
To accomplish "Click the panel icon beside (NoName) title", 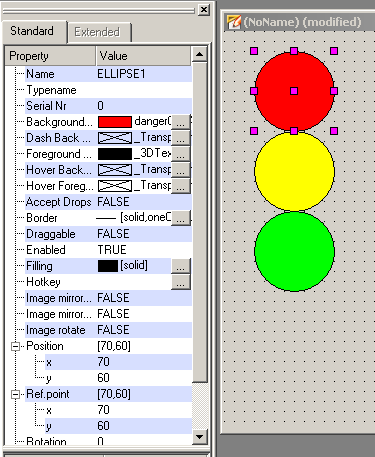I will coord(234,22).
